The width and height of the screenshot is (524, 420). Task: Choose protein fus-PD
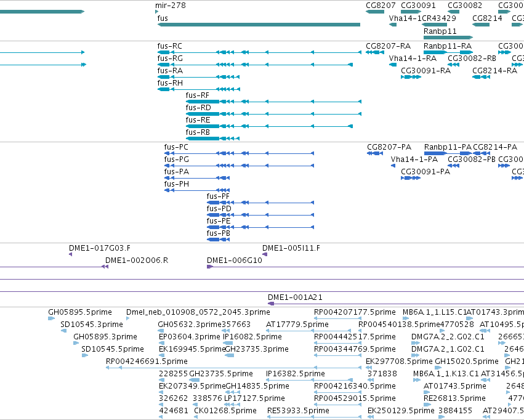click(x=260, y=215)
